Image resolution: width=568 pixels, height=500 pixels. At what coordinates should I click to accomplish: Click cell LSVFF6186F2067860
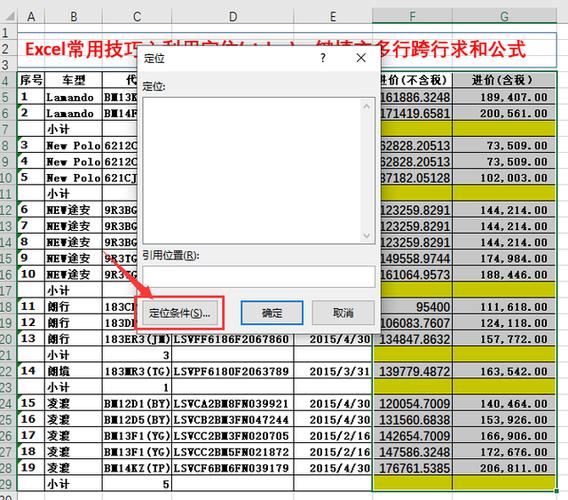click(x=233, y=339)
